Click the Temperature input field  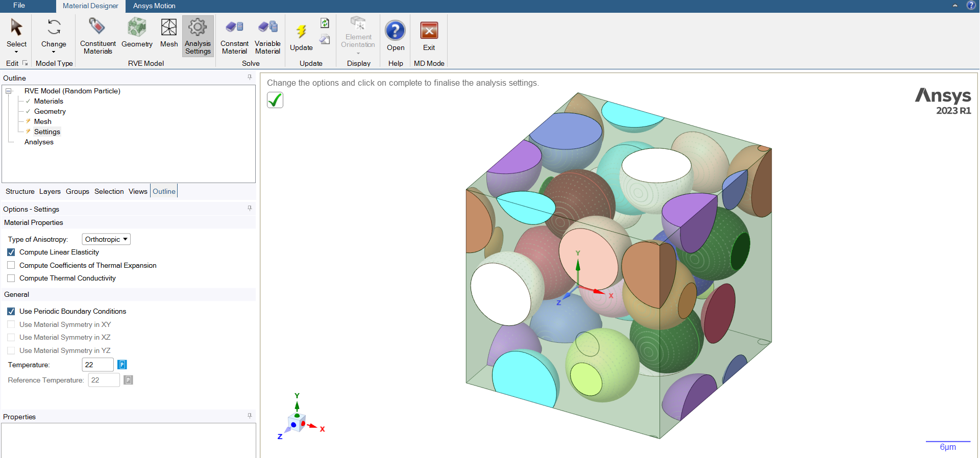click(x=97, y=365)
